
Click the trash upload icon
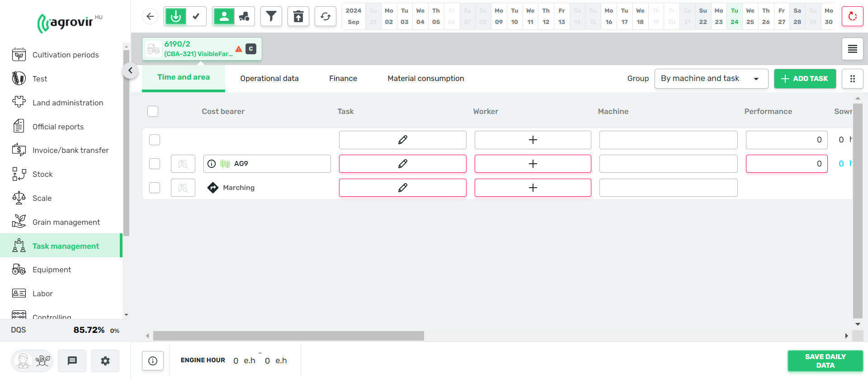tap(298, 17)
